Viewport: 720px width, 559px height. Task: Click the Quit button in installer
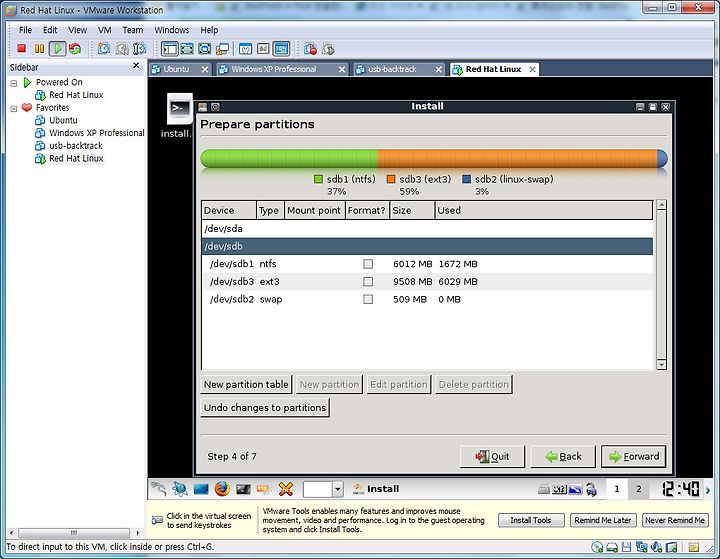coord(492,457)
